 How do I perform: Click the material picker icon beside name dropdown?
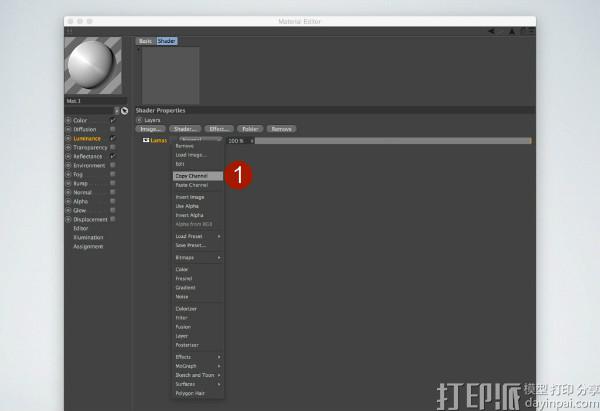(x=124, y=111)
